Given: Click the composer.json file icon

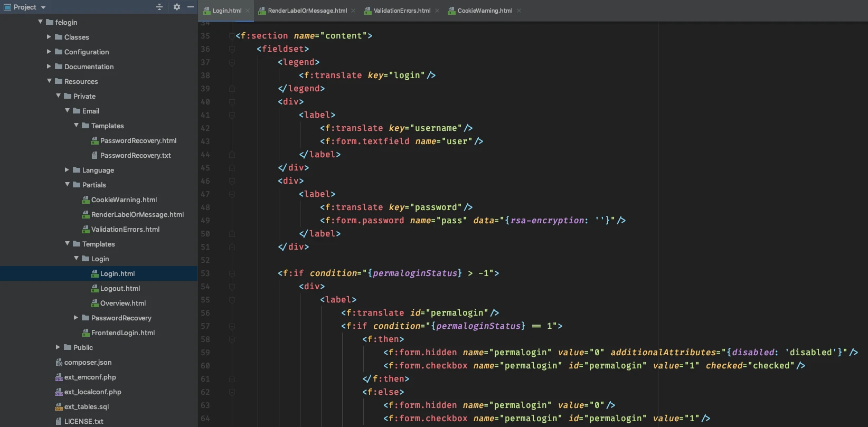Looking at the screenshot, I should [59, 362].
